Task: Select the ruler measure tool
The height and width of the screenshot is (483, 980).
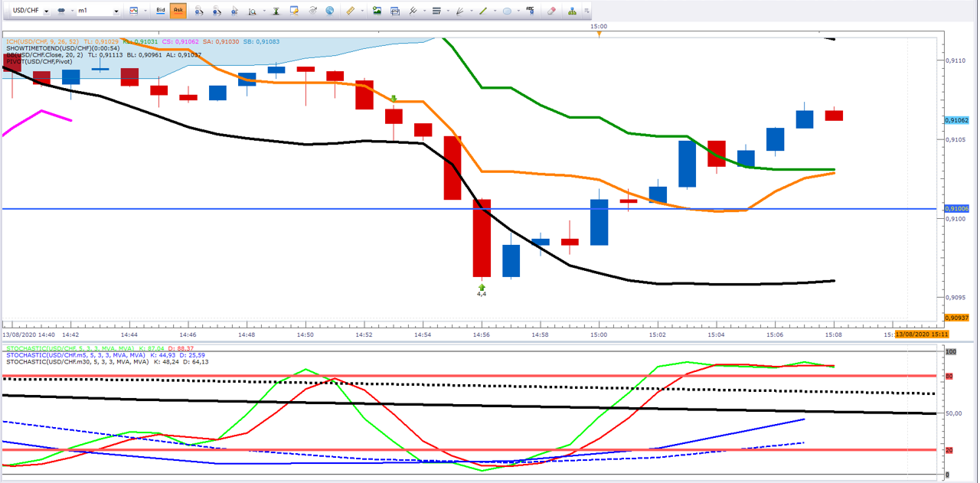Action: 350,11
